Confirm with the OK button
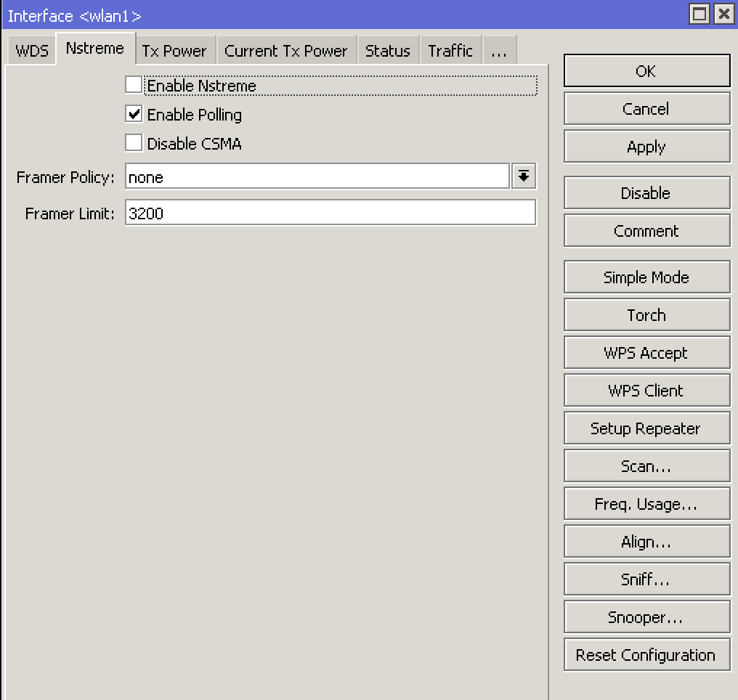 point(647,70)
